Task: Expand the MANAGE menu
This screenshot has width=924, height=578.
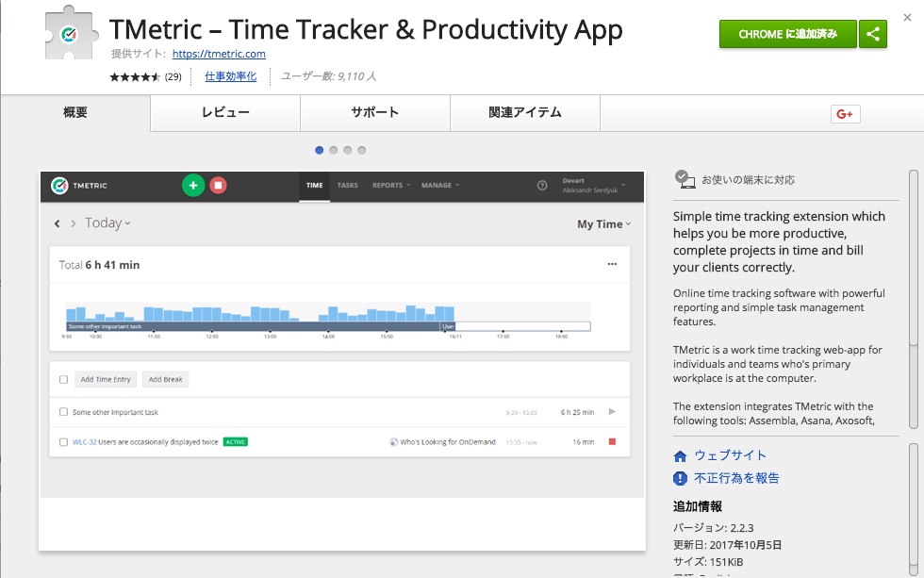Action: tap(440, 186)
